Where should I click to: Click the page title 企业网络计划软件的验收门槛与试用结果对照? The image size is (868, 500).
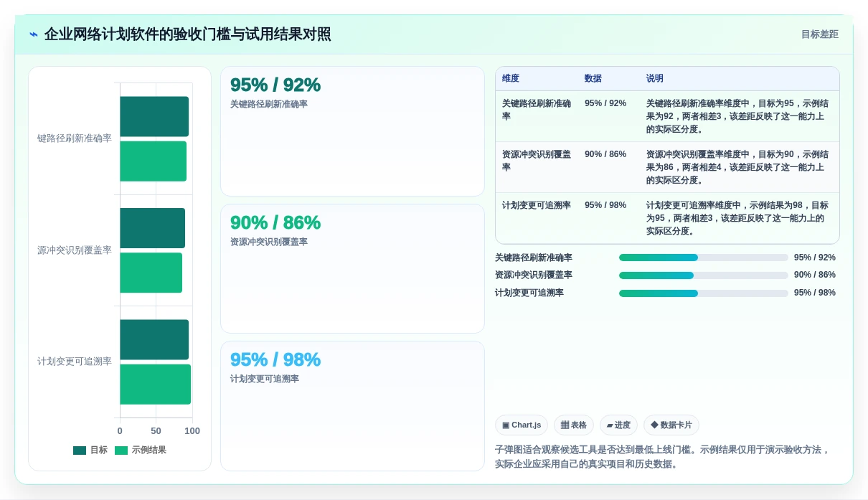[188, 34]
